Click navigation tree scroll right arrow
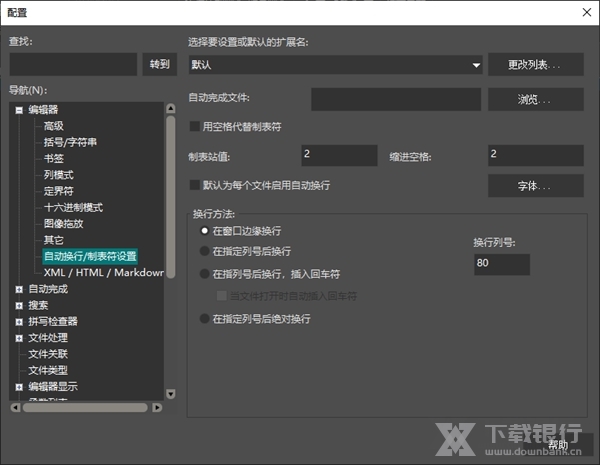This screenshot has height=465, width=600. pos(157,408)
